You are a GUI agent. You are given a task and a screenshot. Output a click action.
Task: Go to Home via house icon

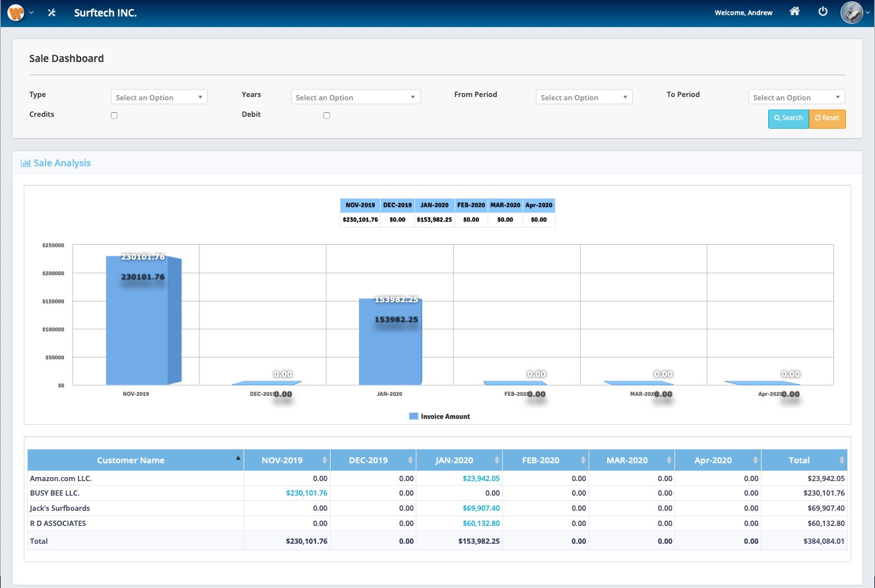[x=795, y=12]
